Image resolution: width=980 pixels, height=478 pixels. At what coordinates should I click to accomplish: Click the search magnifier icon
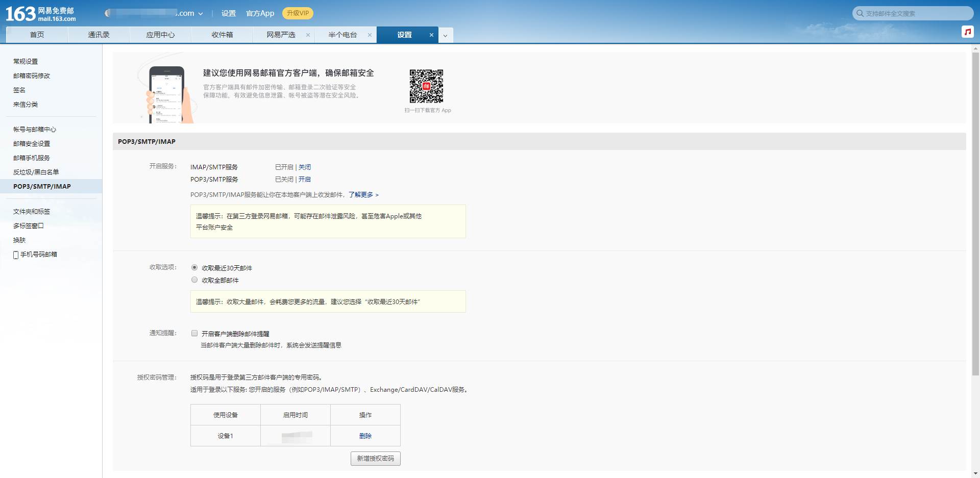860,13
